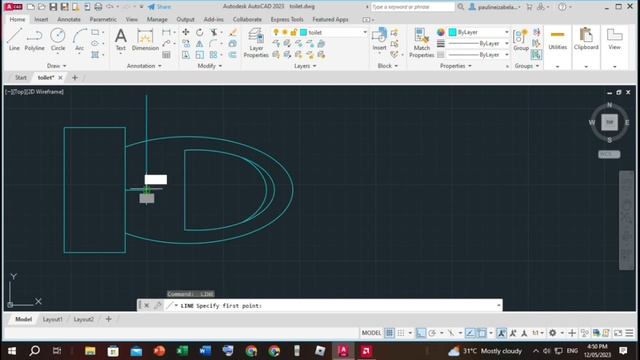640x360 pixels.
Task: Click the Save icon in quick access toolbar
Action: pyautogui.click(x=53, y=7)
